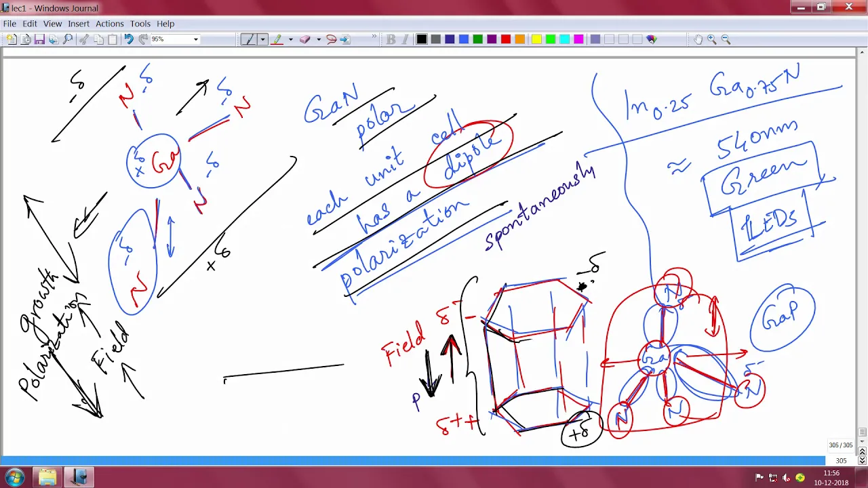Click the Insert/Remove Space tool icon

click(x=344, y=39)
